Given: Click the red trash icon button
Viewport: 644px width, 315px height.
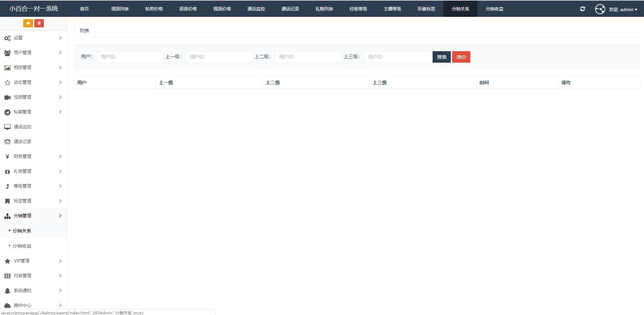Looking at the screenshot, I should tap(39, 23).
